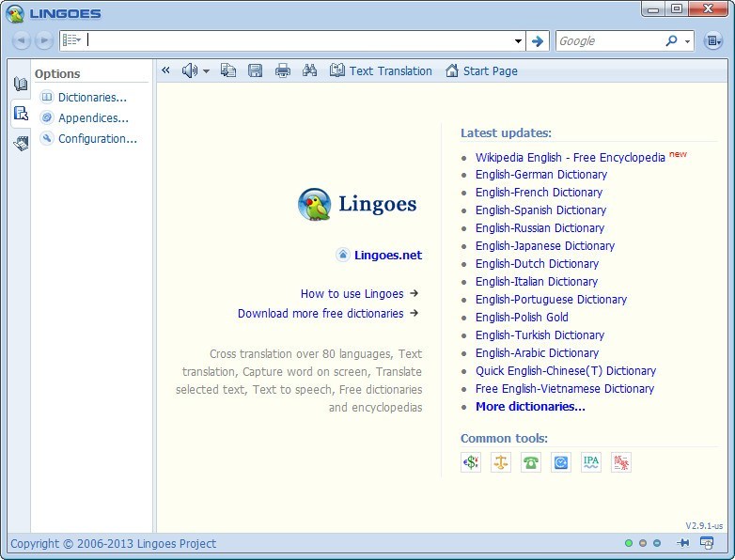The image size is (735, 560).
Task: Toggle the blue status dot indicator
Action: click(657, 543)
